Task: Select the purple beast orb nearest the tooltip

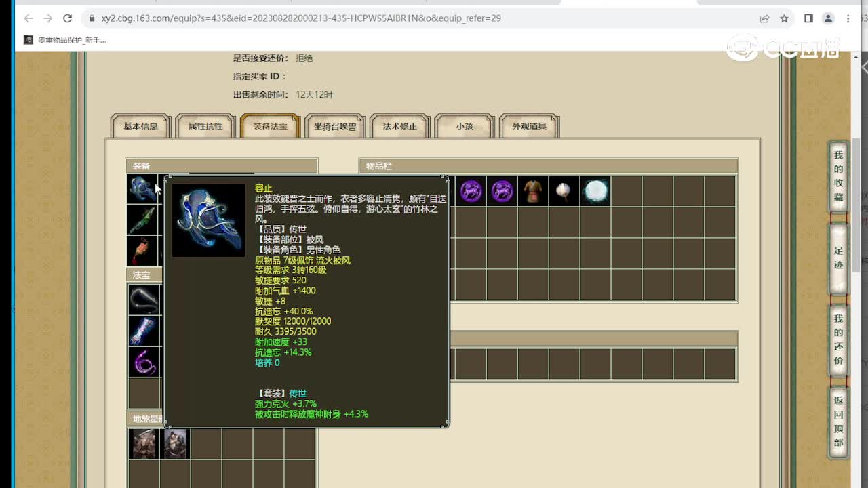Action: click(471, 191)
